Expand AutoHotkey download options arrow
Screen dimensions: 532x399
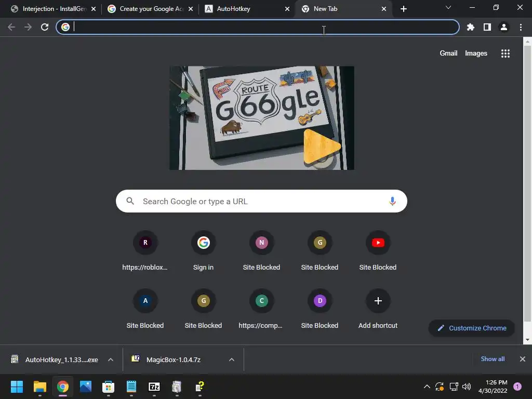point(111,360)
